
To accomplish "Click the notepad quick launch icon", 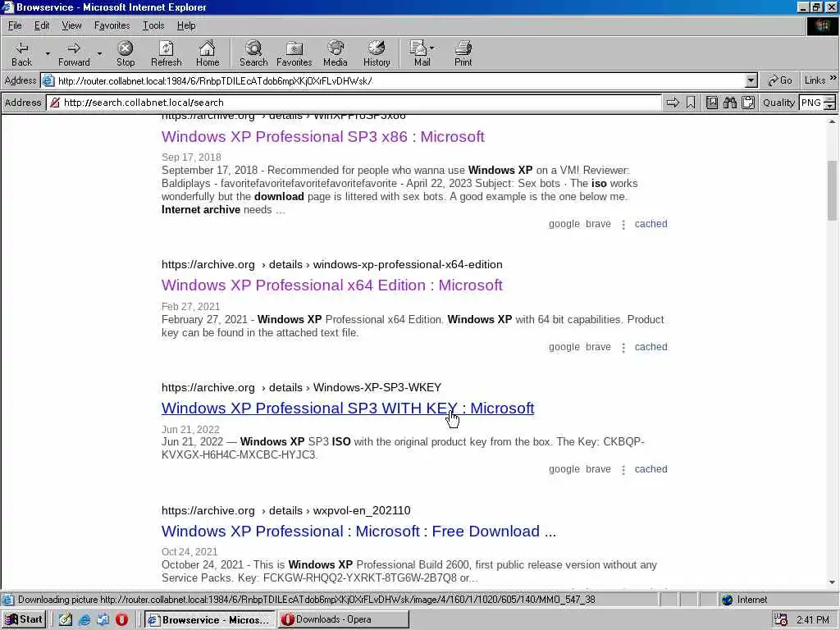I will coord(66,619).
